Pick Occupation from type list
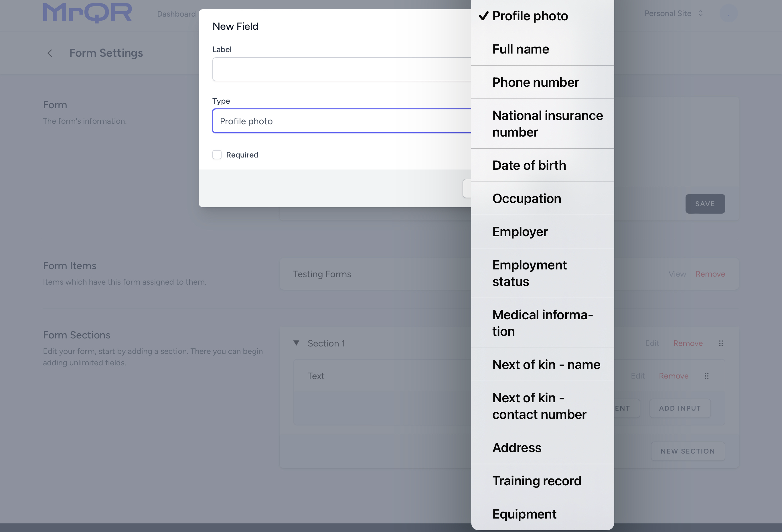Screen dimensions: 782x532 (542, 198)
